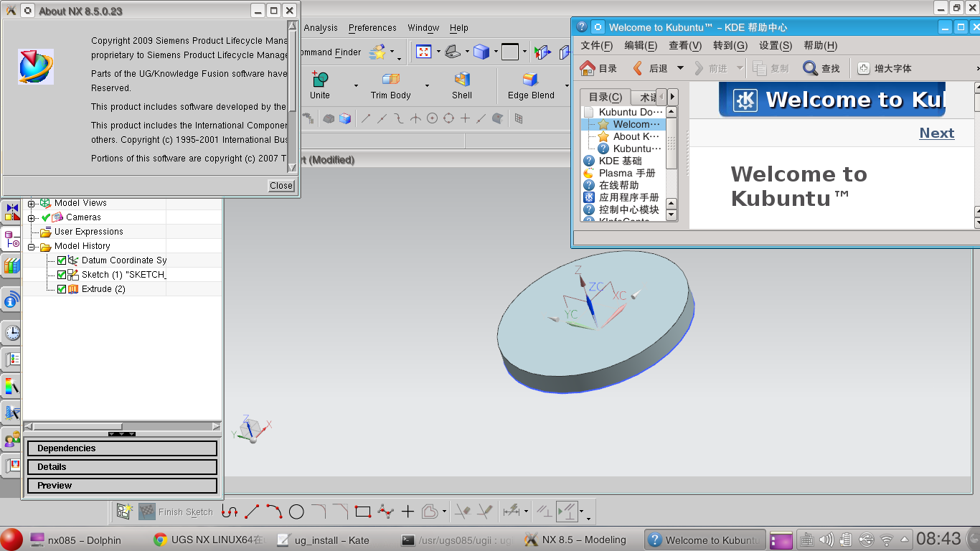Expand the Cameras tree node
The width and height of the screenshot is (980, 551).
pos(32,217)
